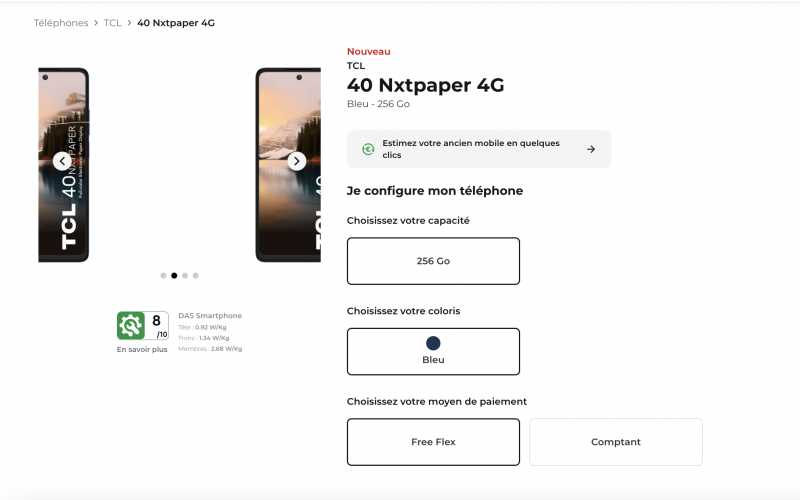Open the Téléphones breadcrumb link
Viewport: 800px width, 500px height.
61,23
